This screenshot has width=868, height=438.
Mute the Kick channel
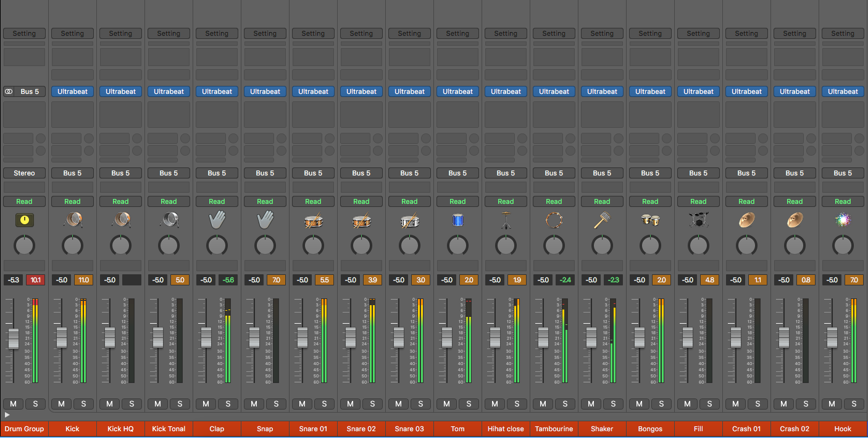pos(61,404)
